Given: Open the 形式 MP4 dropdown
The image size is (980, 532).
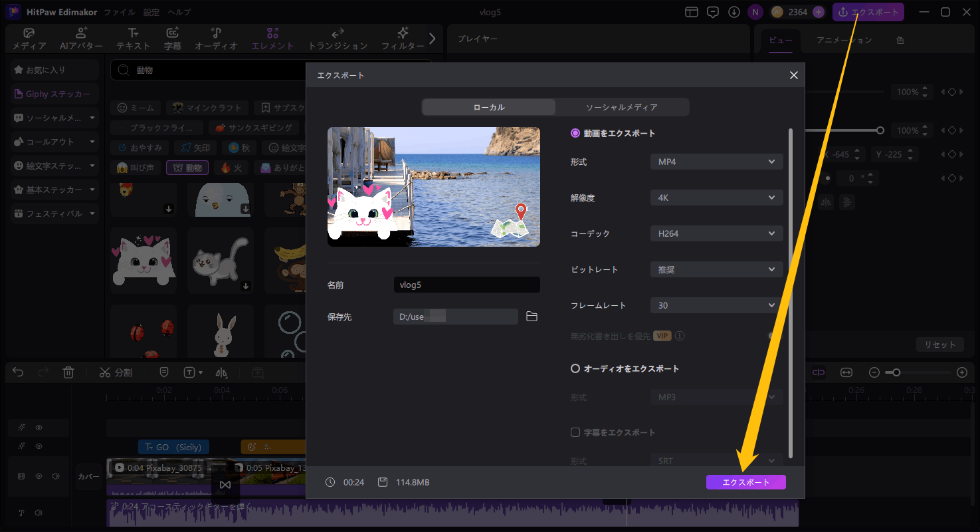Looking at the screenshot, I should point(716,161).
